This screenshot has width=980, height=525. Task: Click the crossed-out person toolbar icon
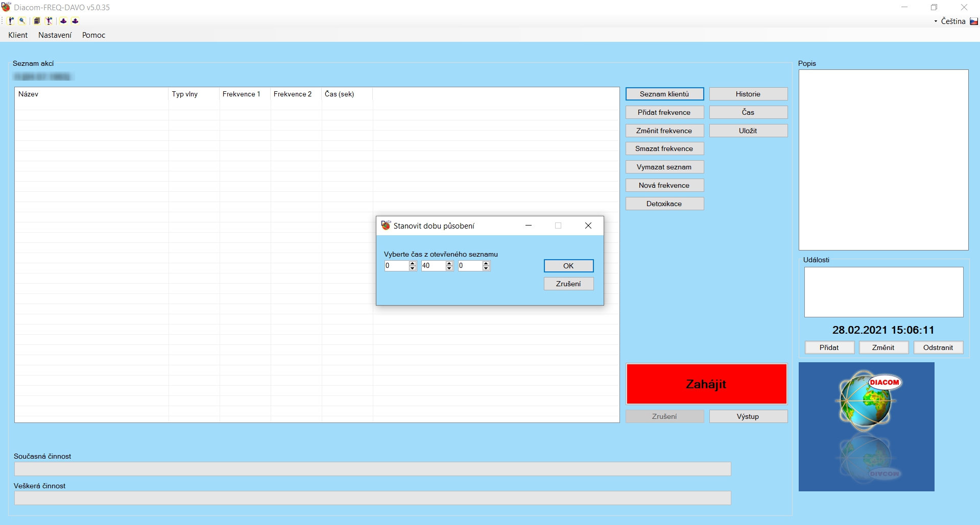[49, 21]
